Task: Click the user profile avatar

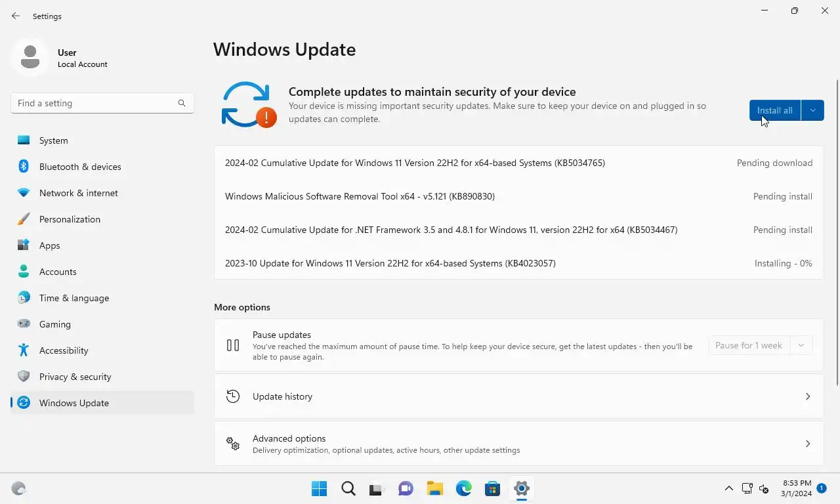Action: pyautogui.click(x=30, y=57)
